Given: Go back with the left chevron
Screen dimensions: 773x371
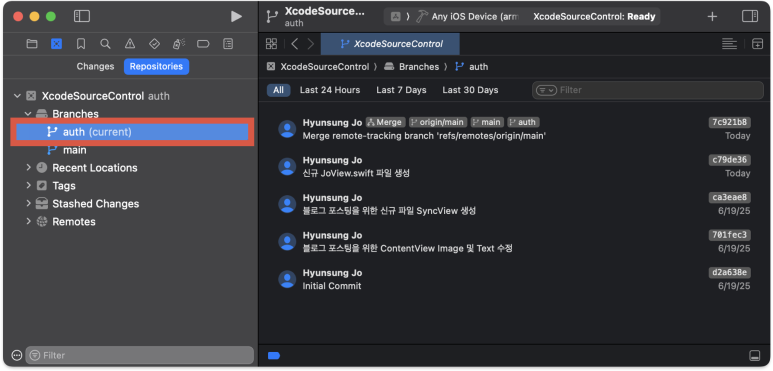Looking at the screenshot, I should (294, 44).
